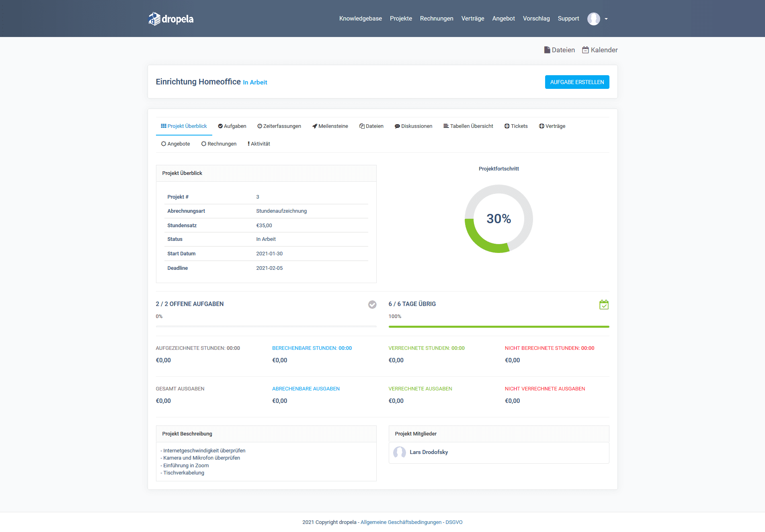Image resolution: width=765 pixels, height=532 pixels.
Task: Open the Rechnungen navigation item
Action: tap(437, 18)
